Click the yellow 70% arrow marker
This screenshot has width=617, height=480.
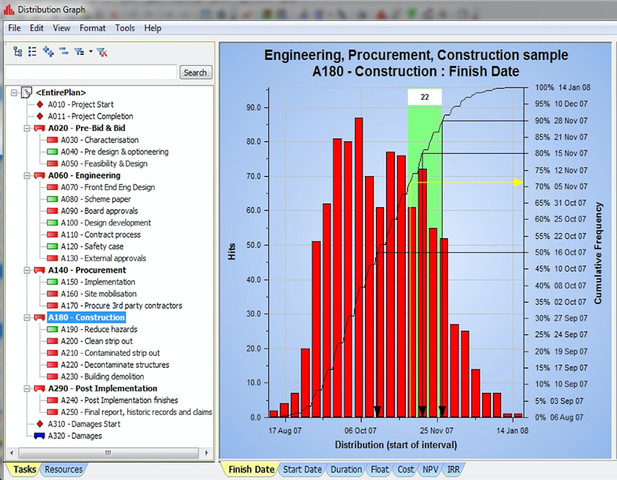[518, 182]
